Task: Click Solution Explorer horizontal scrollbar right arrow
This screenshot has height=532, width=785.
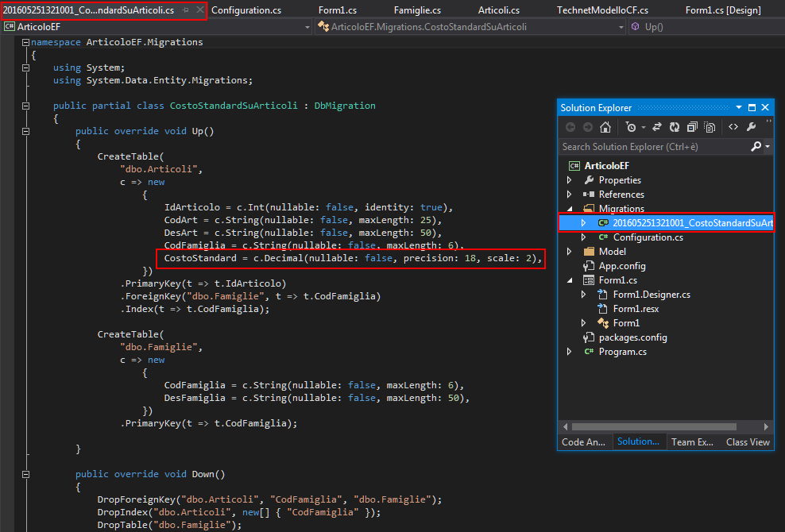Action: (x=766, y=427)
